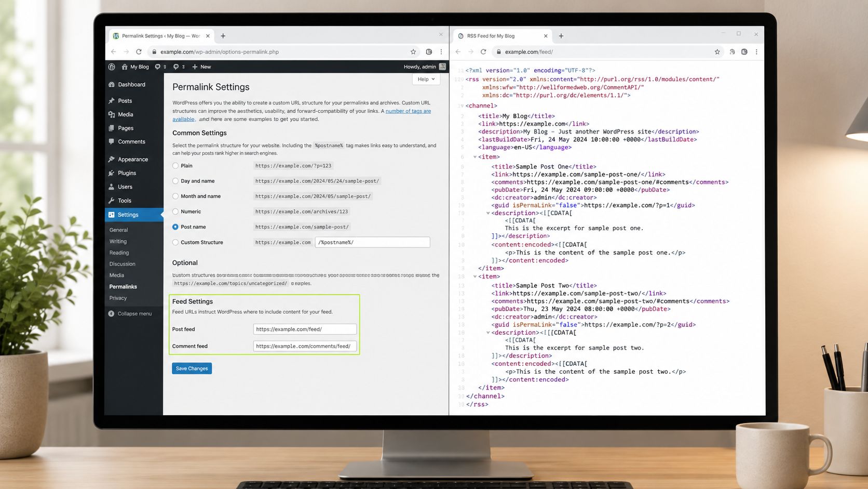
Task: Open browser menu in RSS Feed window
Action: tap(756, 51)
